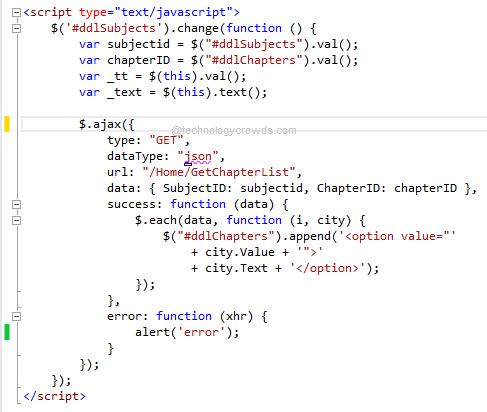487x412 pixels.
Task: Click the green saved-change marker in the margin
Action: click(7, 332)
